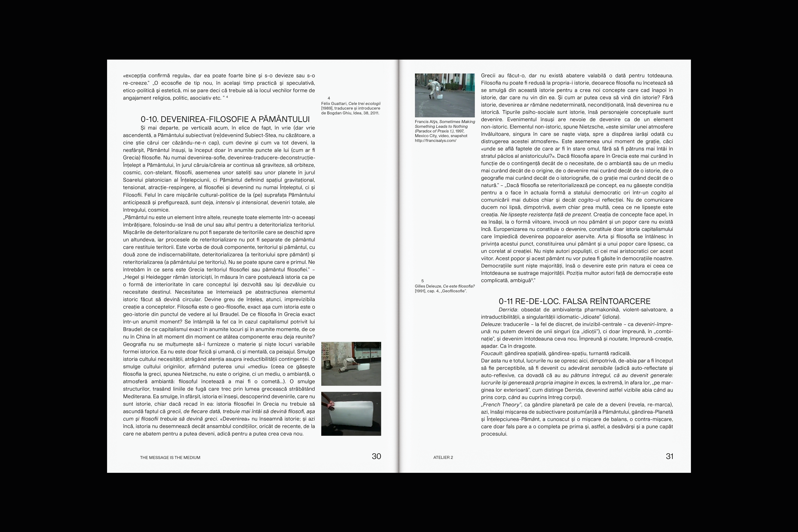Click the street scene photo thumbnail
This screenshot has height=532, width=798.
coord(444,95)
